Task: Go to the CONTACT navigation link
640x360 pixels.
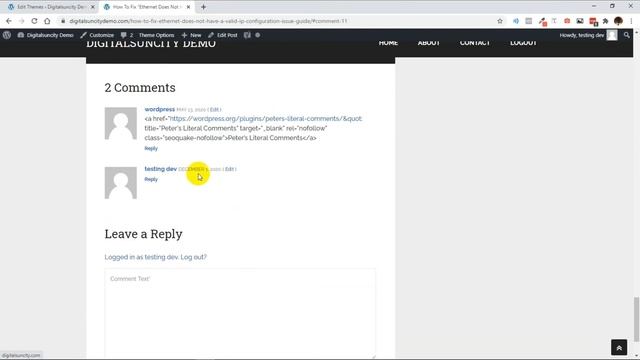Action: tap(475, 43)
